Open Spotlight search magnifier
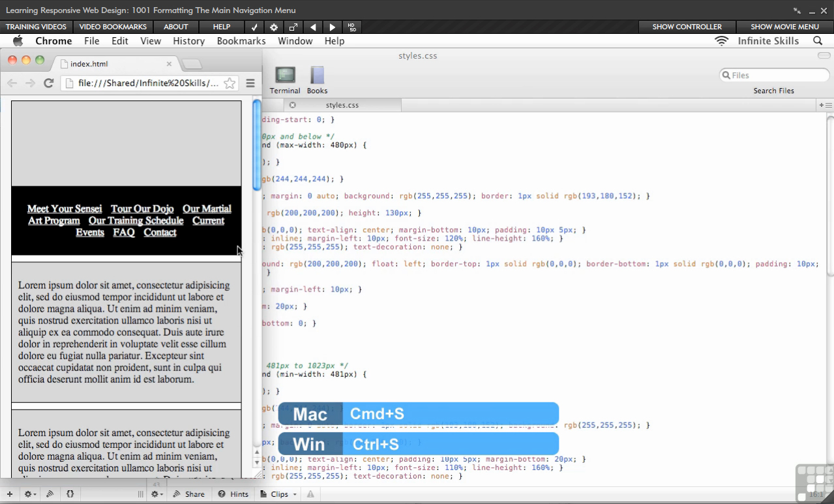 point(818,40)
